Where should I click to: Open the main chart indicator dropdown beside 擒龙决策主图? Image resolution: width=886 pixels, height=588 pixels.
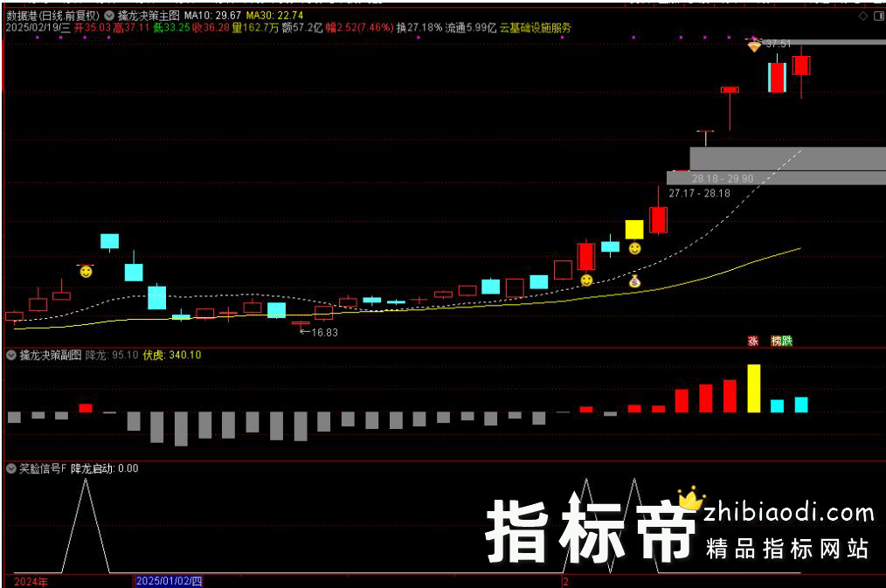coord(109,16)
